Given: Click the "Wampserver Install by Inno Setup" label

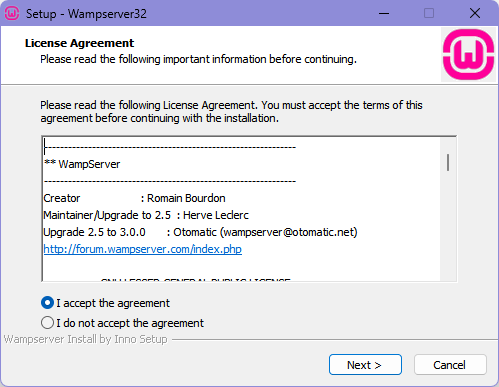Looking at the screenshot, I should (x=85, y=339).
